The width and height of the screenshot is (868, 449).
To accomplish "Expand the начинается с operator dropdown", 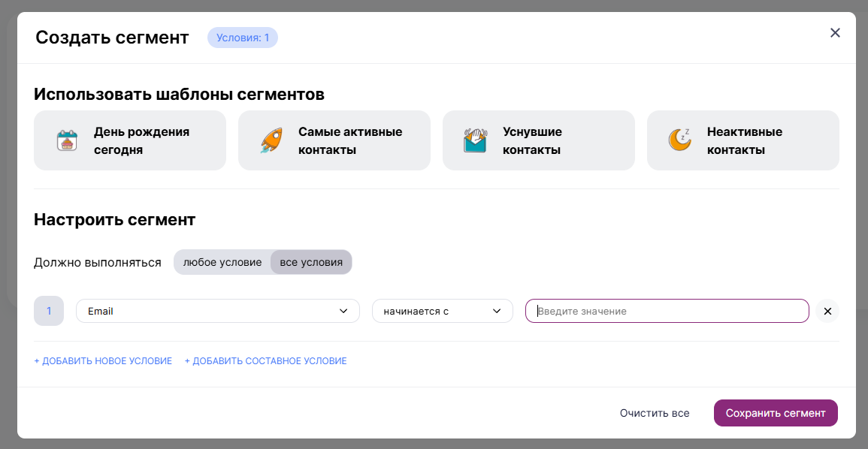I will pyautogui.click(x=442, y=311).
